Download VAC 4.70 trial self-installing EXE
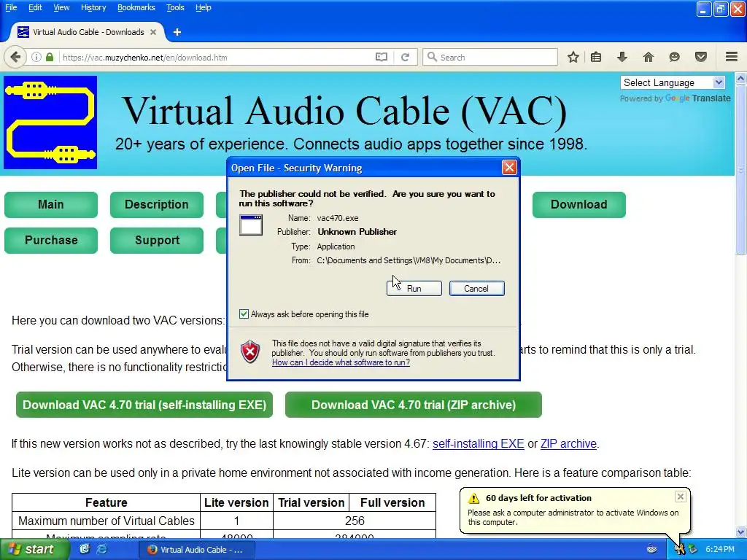This screenshot has height=560, width=747. [x=144, y=405]
